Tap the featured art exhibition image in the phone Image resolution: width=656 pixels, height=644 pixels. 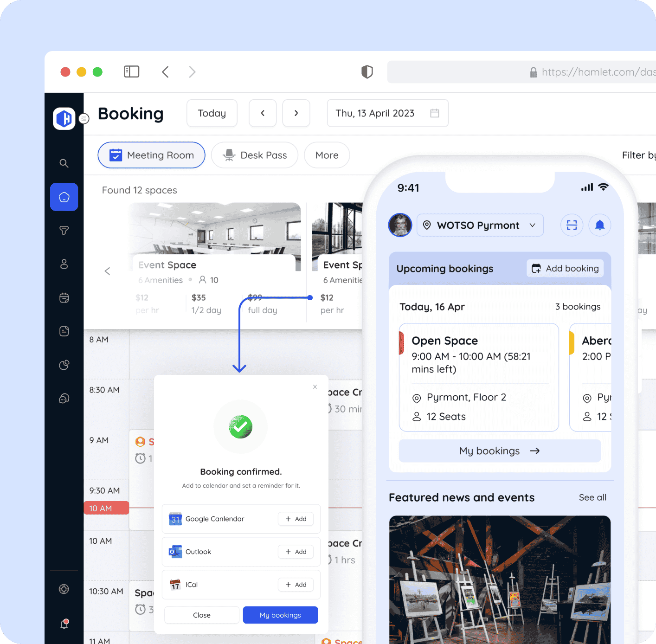pos(500,580)
